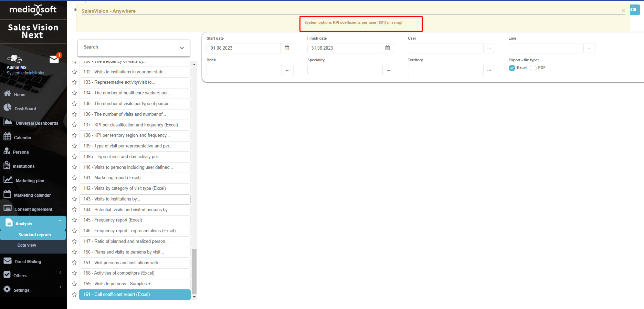Image resolution: width=644 pixels, height=309 pixels.
Task: Click the Start date calendar icon
Action: [x=287, y=48]
